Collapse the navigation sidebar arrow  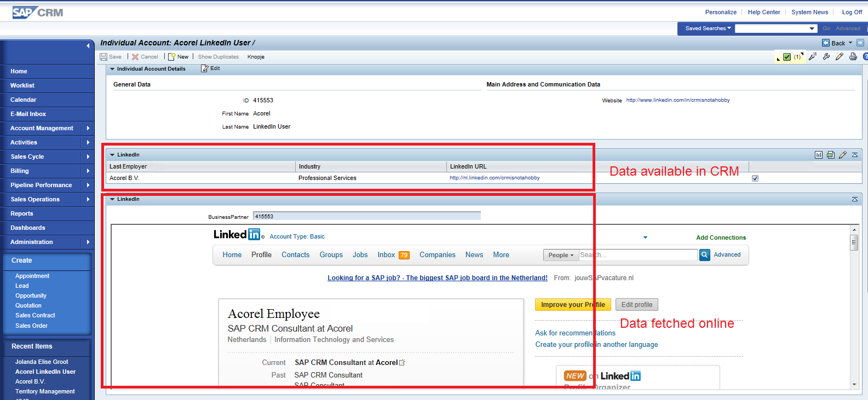coord(88,45)
